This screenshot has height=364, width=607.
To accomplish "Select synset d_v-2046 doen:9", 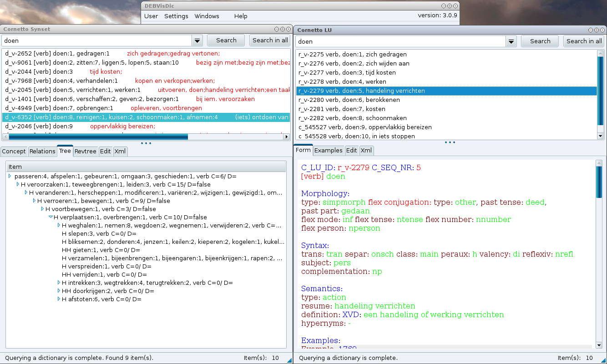I will pyautogui.click(x=146, y=126).
